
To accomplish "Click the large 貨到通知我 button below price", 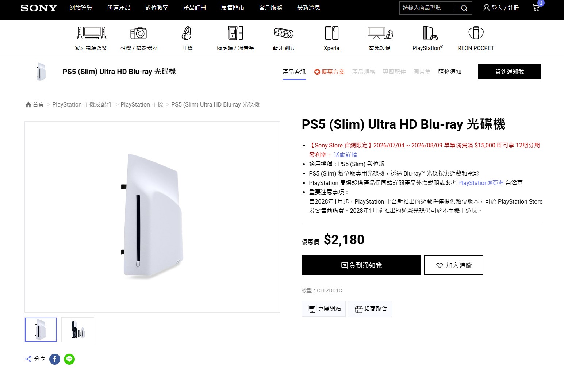I will pos(361,265).
